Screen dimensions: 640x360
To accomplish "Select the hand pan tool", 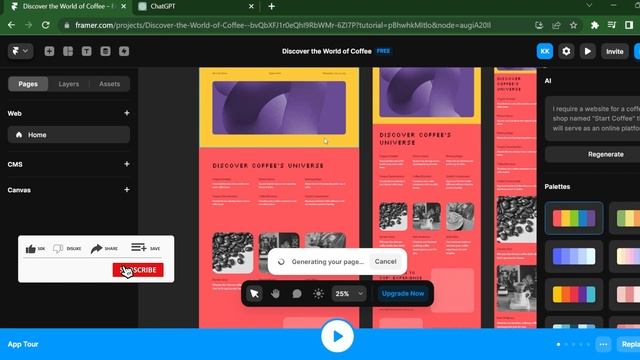I will [276, 293].
